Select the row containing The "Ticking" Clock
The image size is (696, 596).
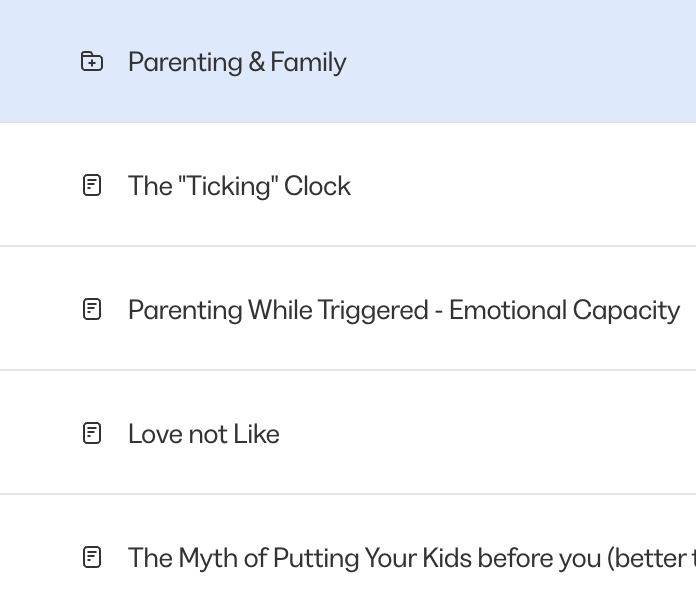pyautogui.click(x=348, y=185)
